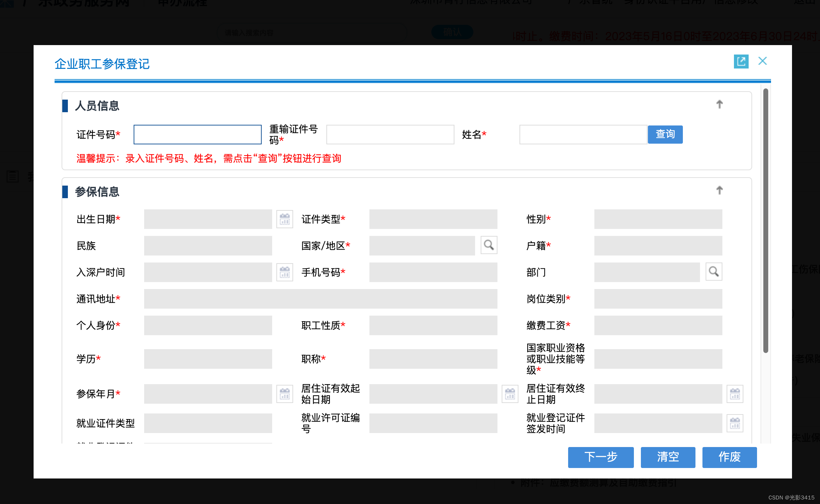This screenshot has height=504, width=820.
Task: Click the 下一步 button
Action: click(601, 457)
